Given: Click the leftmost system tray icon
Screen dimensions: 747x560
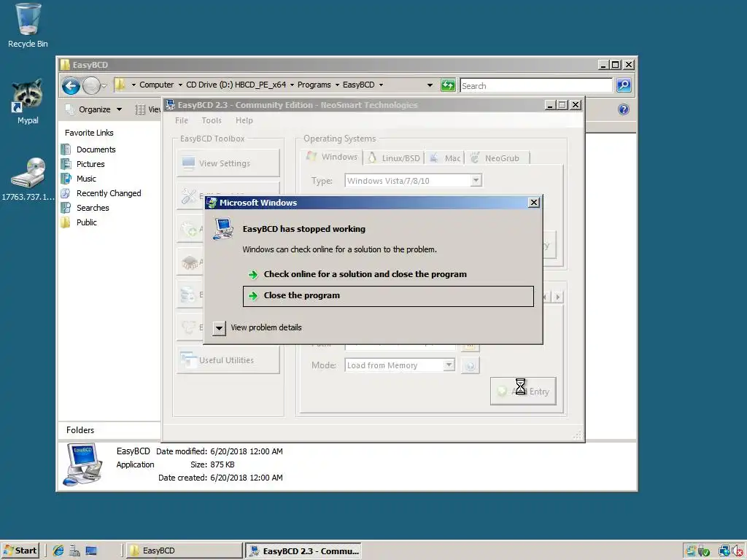Looking at the screenshot, I should click(690, 551).
